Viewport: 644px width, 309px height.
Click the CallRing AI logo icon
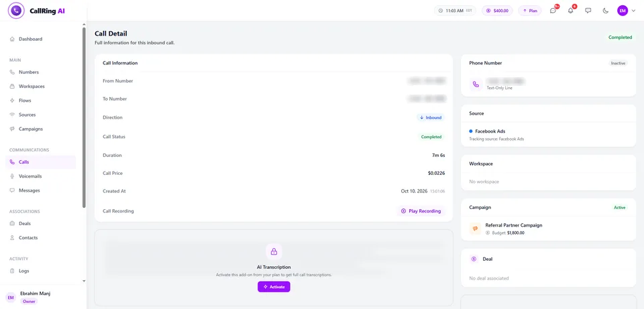[x=16, y=11]
